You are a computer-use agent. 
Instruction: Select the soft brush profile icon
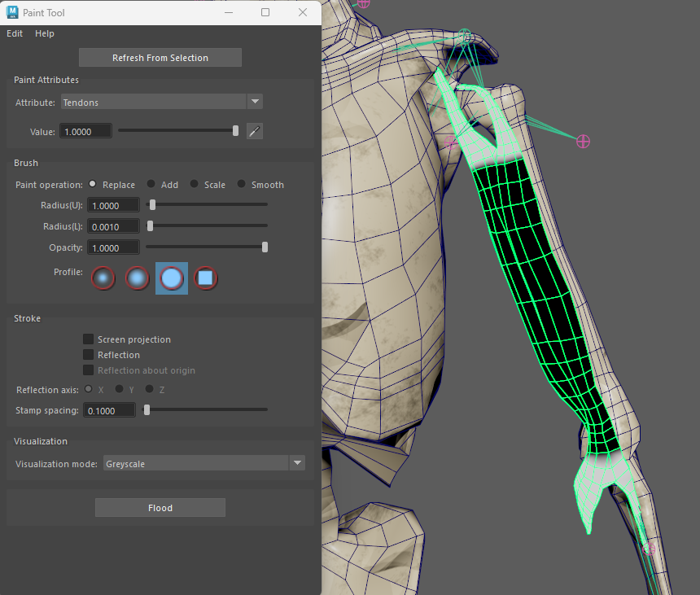click(x=137, y=278)
